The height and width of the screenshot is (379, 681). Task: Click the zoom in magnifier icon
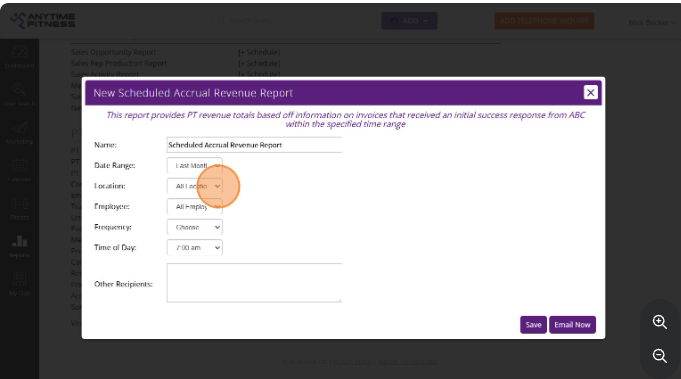[x=660, y=322]
